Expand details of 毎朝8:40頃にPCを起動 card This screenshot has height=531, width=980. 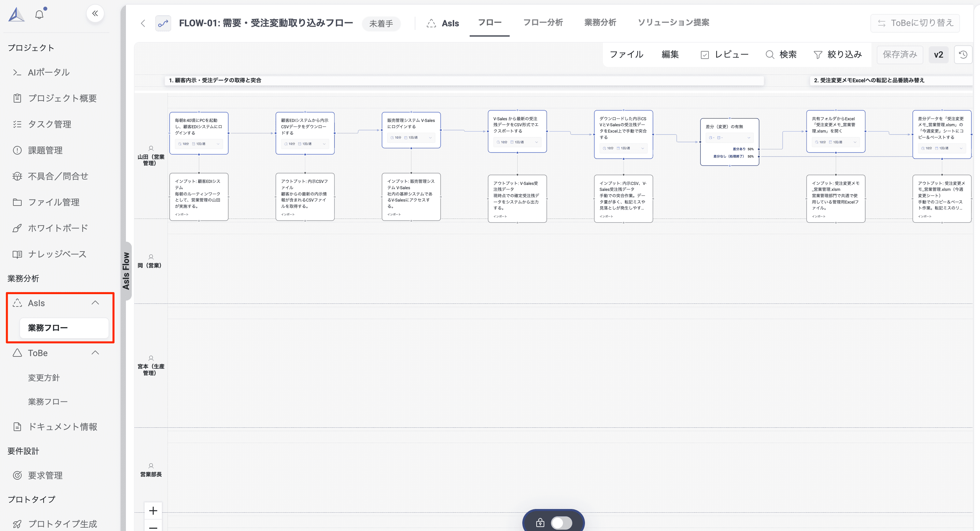(218, 144)
